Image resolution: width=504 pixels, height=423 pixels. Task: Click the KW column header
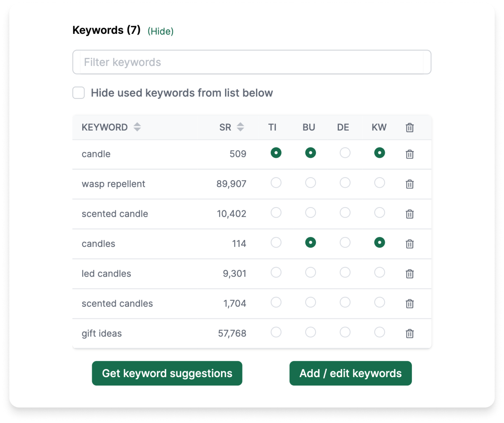379,127
